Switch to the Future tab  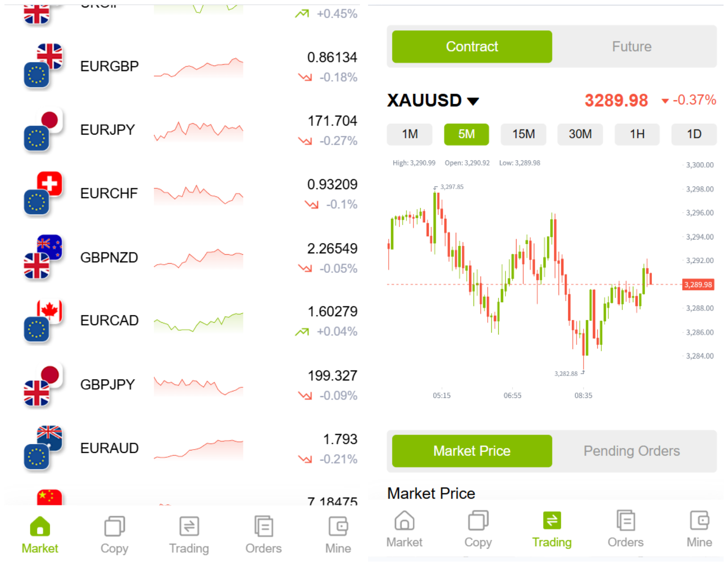pos(632,46)
